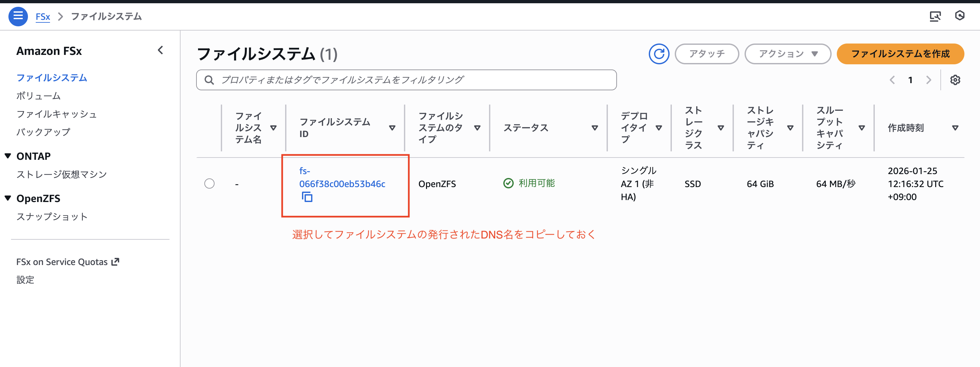Screen dimensions: 980x367
Task: Click the file system filter search field
Action: click(406, 80)
